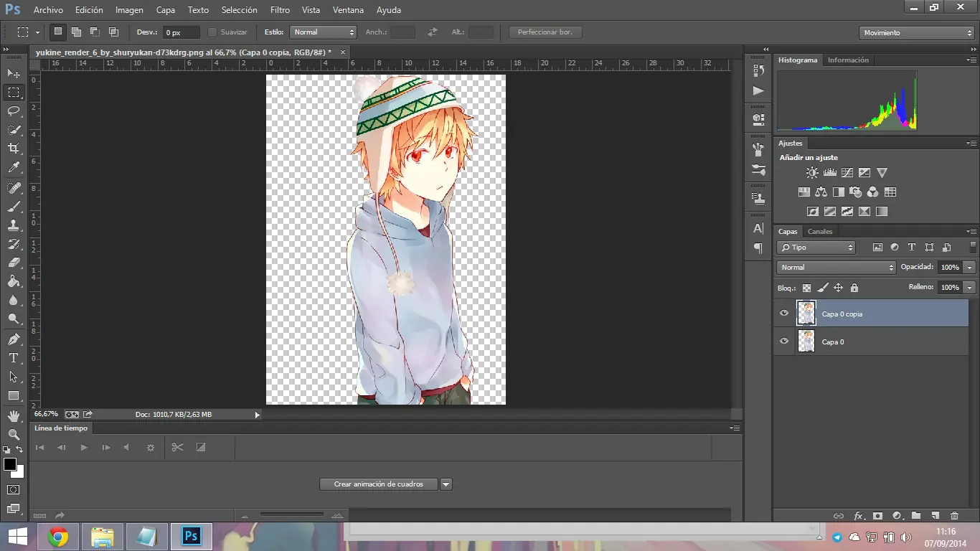Add a Curves adjustment
980x551 pixels.
tap(847, 173)
